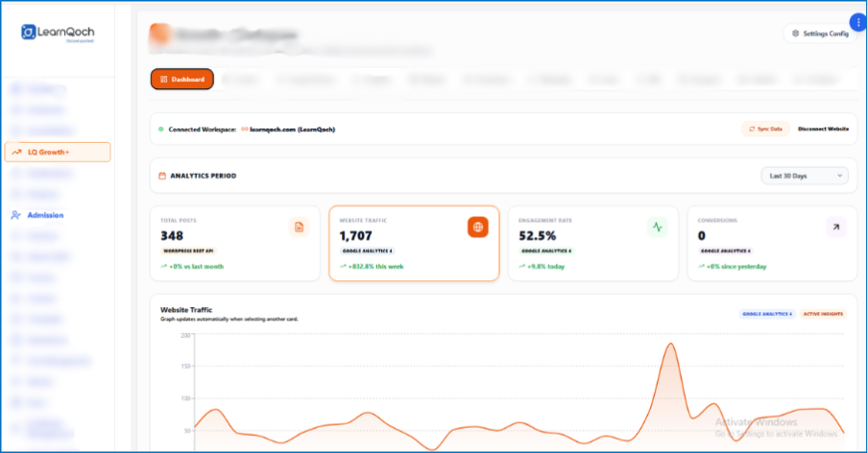868x453 pixels.
Task: Click the green connected status dot
Action: pos(161,130)
